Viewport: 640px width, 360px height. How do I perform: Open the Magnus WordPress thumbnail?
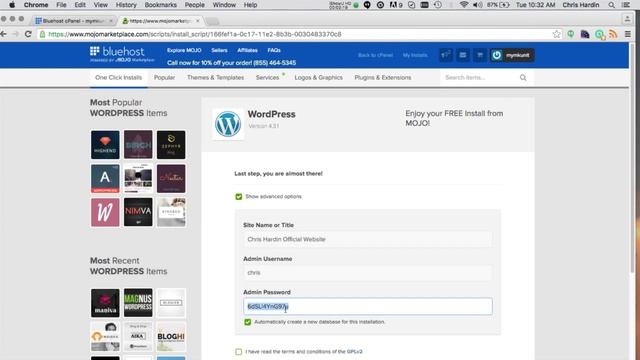click(138, 303)
